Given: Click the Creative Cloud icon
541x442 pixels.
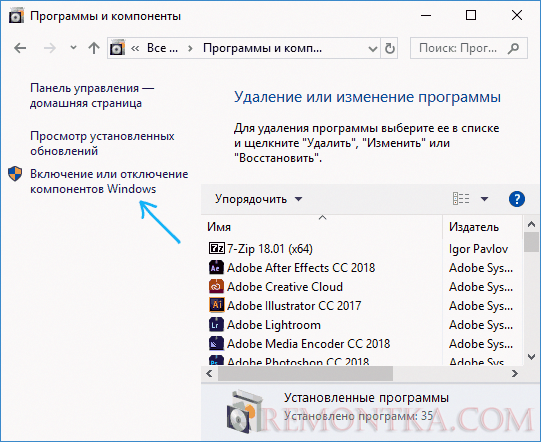Looking at the screenshot, I should 217,287.
